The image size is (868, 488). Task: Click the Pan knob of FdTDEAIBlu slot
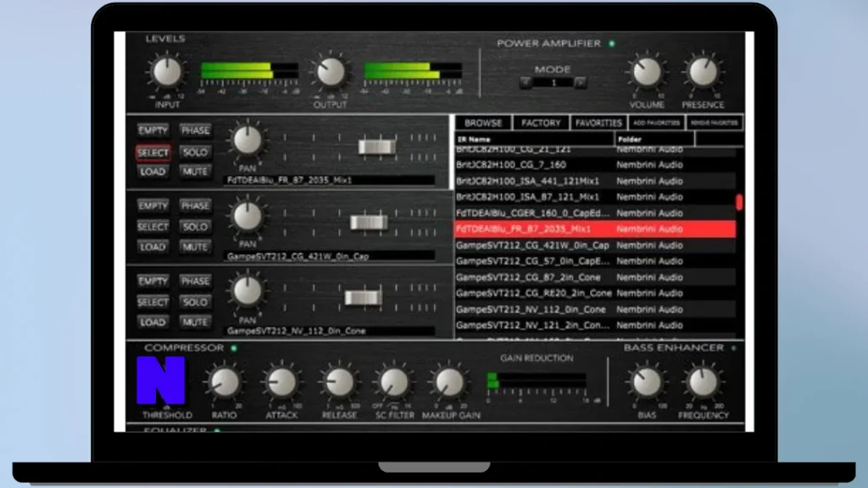(247, 140)
